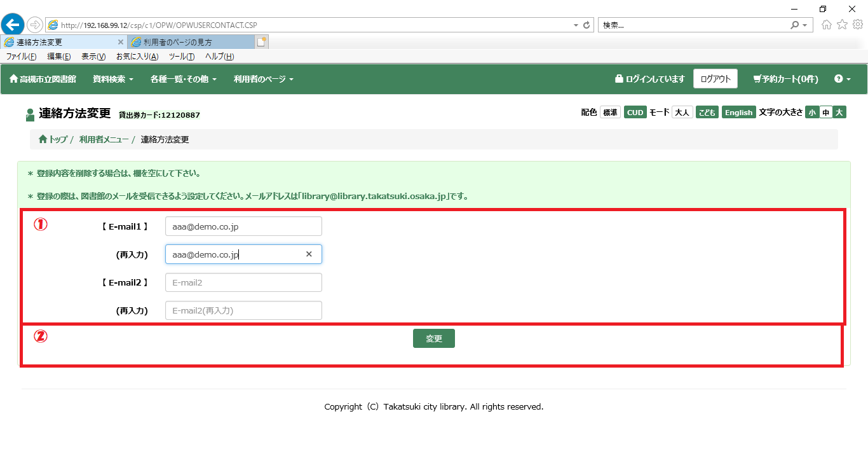This screenshot has width=868, height=463.
Task: Switch color scheme to CUD
Action: click(635, 113)
